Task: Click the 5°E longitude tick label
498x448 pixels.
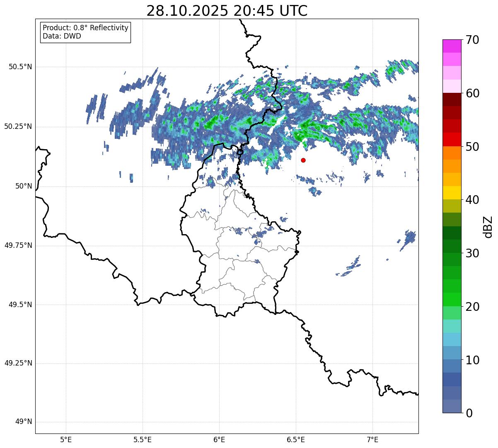Action: point(66,439)
